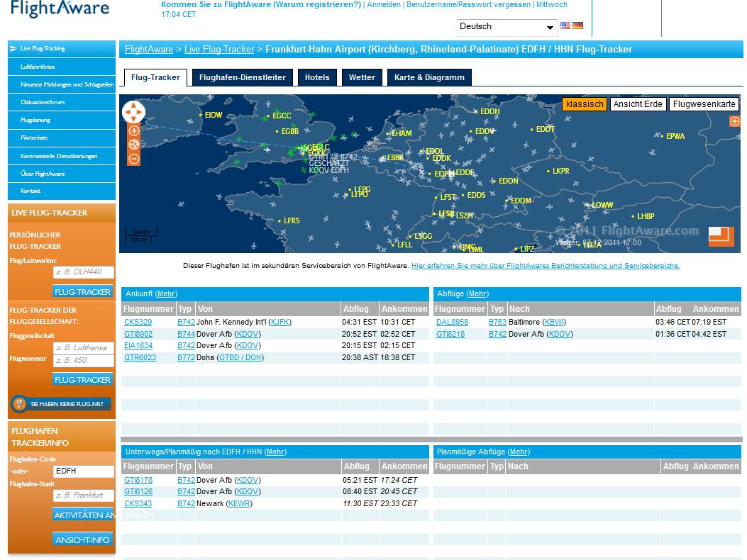Viewport: 747px width, 560px height.
Task: Zoom out of the map with minus icon
Action: click(x=134, y=159)
